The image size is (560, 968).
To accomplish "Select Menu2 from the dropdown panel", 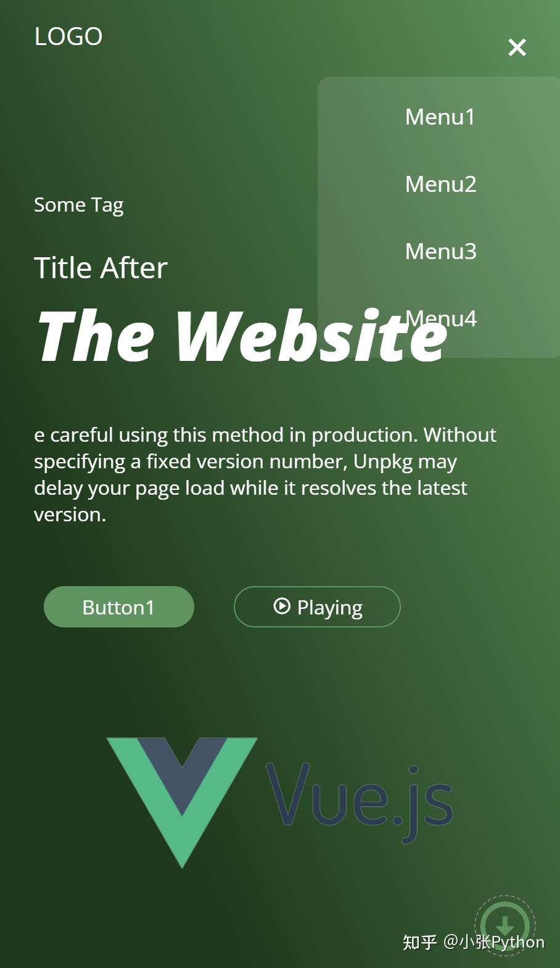I will [x=440, y=184].
